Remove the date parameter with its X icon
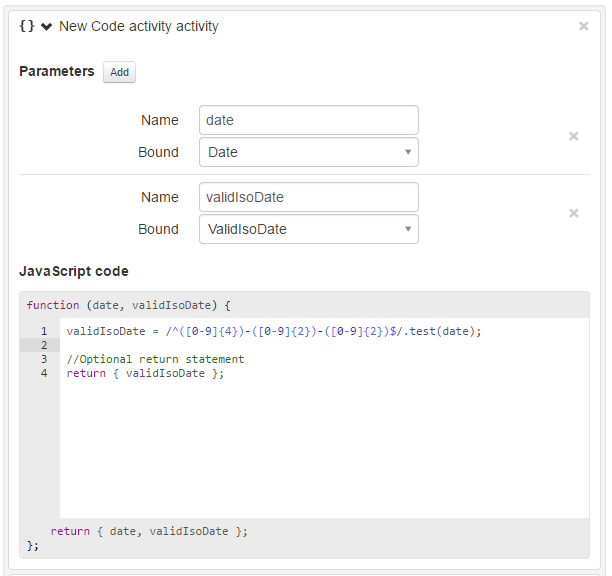Screen dimensions: 612x576 [574, 136]
